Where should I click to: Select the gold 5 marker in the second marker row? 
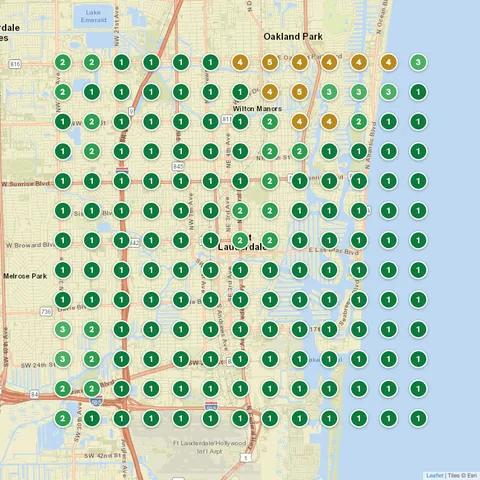pos(299,92)
